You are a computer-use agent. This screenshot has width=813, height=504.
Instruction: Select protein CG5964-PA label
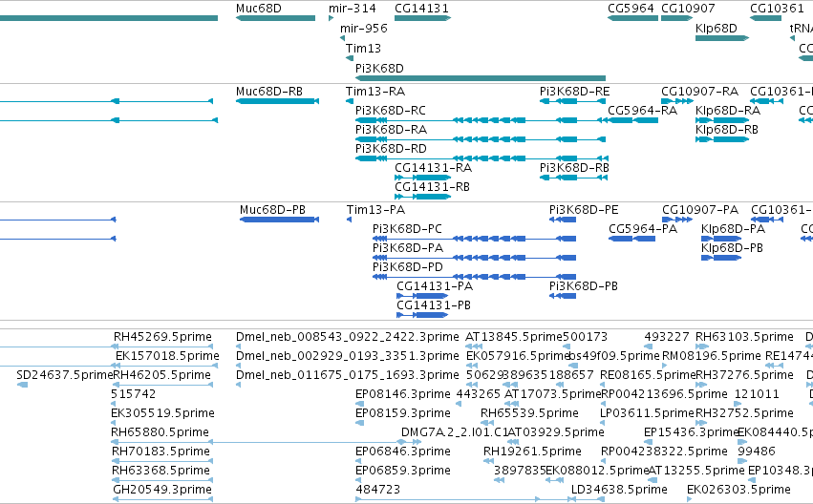click(643, 229)
